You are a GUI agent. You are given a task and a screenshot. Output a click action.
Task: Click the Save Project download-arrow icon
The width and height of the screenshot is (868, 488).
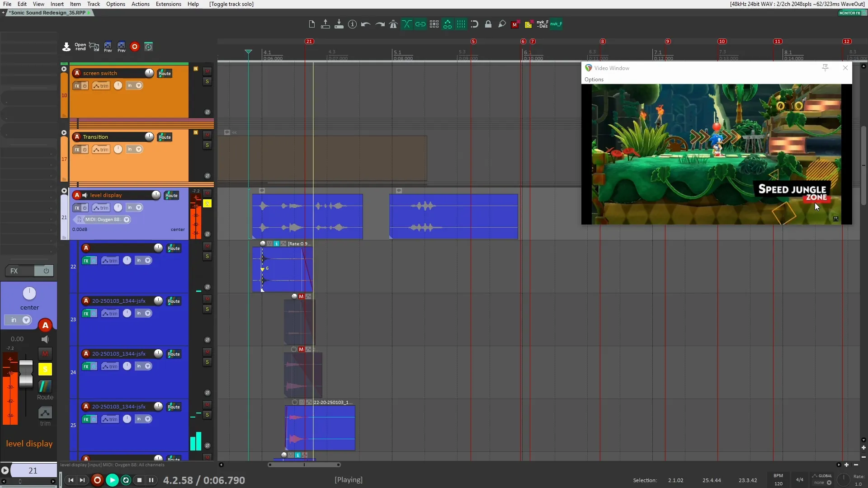coord(339,24)
